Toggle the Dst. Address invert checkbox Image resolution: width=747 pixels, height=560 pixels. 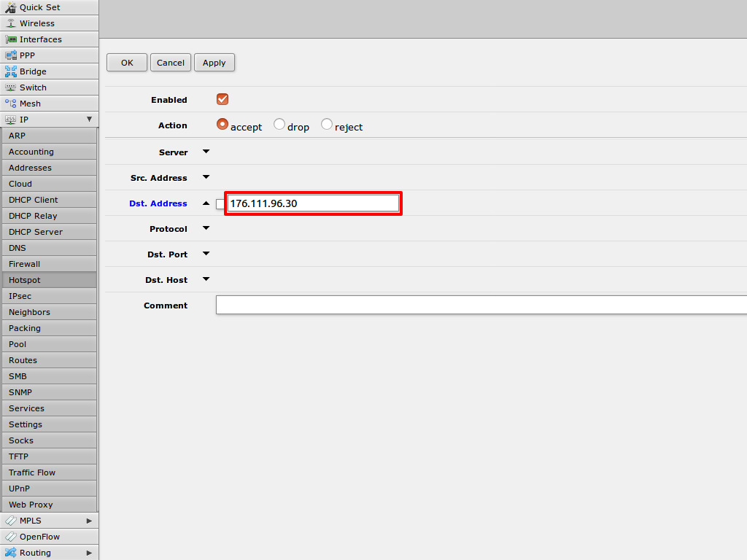(220, 204)
